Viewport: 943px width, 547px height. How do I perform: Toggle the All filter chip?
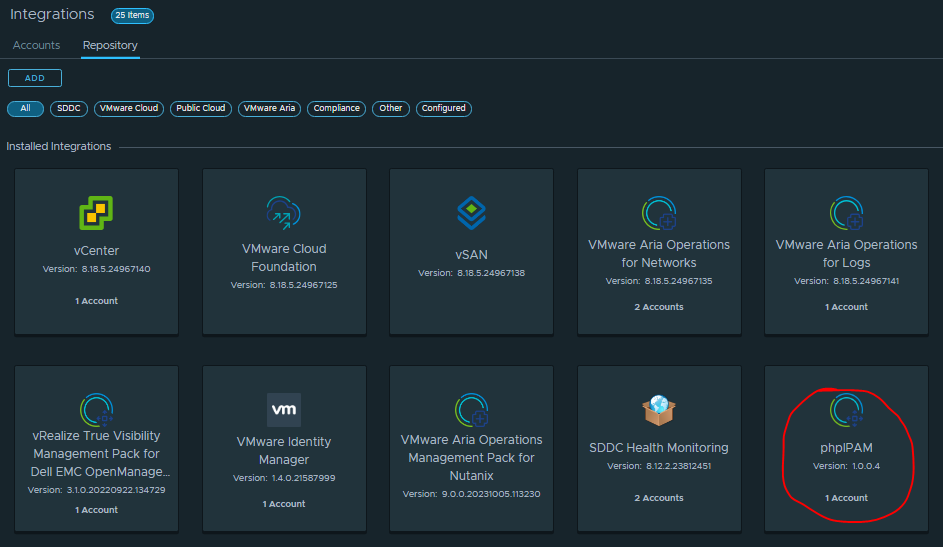(25, 108)
